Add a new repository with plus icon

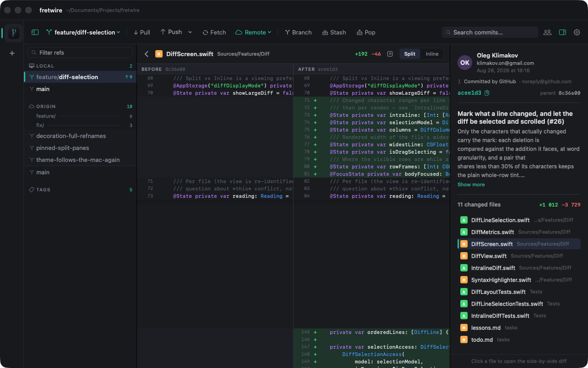click(x=12, y=53)
